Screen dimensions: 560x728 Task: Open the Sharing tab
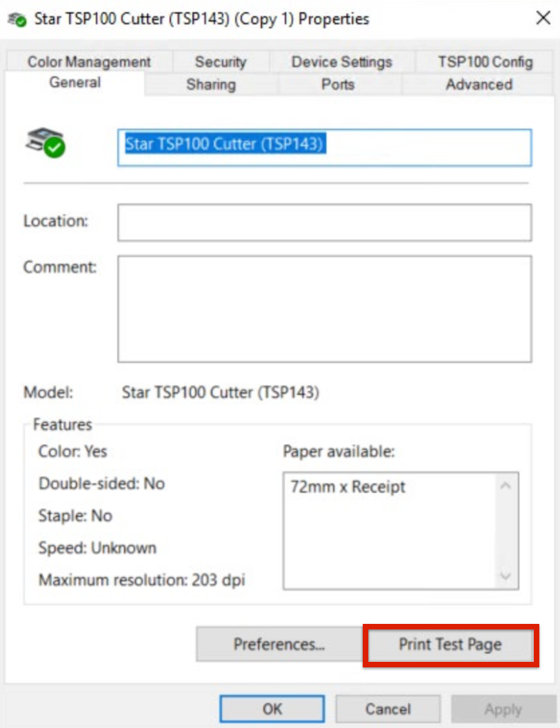pyautogui.click(x=211, y=85)
